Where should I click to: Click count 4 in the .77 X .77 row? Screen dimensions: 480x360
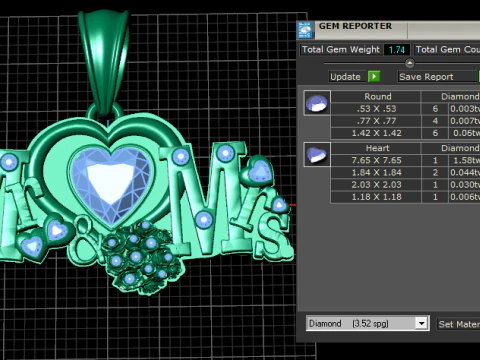pos(435,121)
